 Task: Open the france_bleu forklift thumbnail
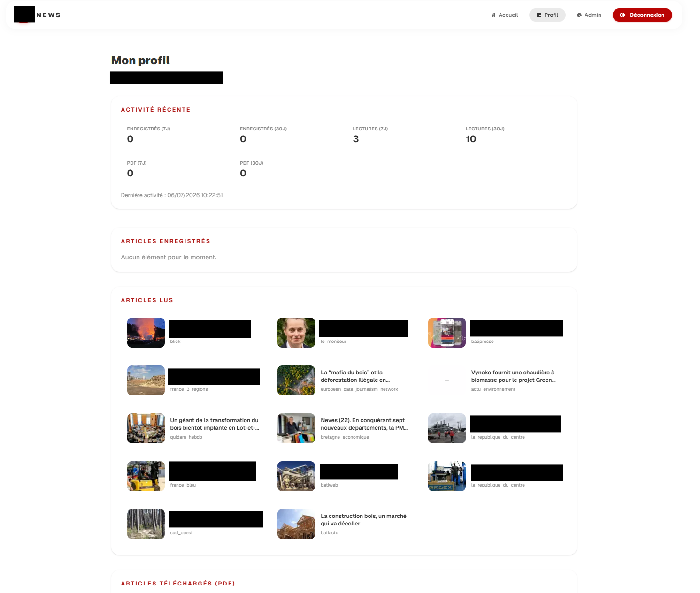[x=146, y=476]
